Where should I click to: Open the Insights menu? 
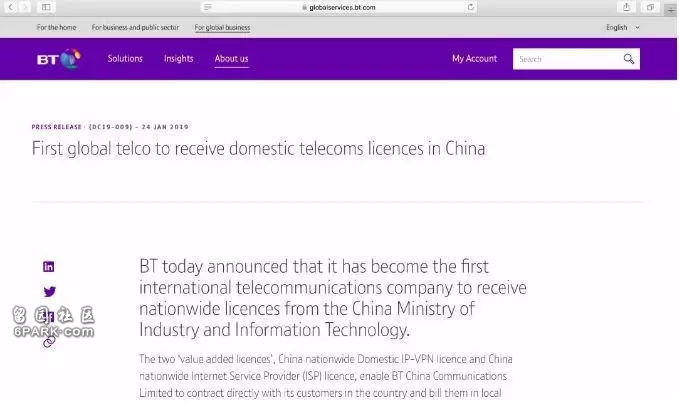(178, 58)
